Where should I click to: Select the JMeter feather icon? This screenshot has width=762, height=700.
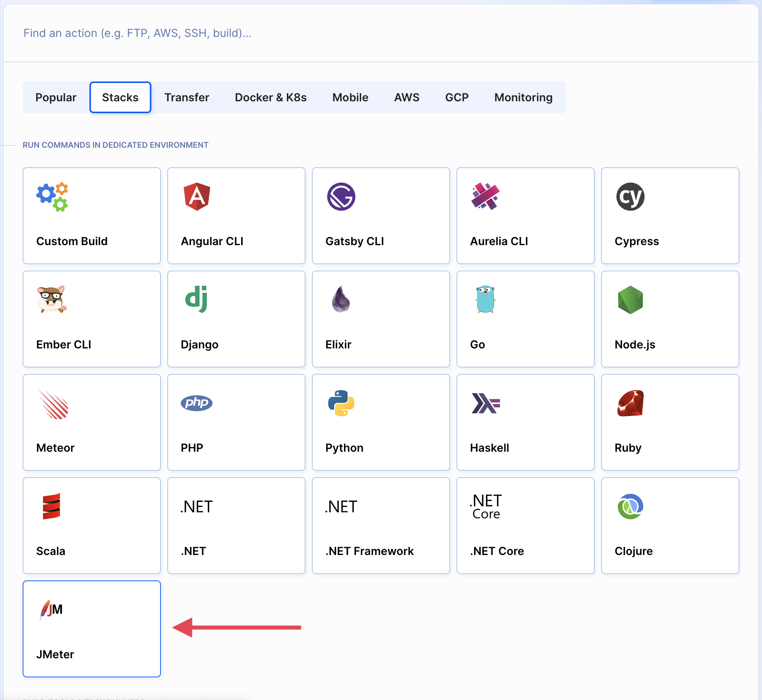[x=51, y=610]
